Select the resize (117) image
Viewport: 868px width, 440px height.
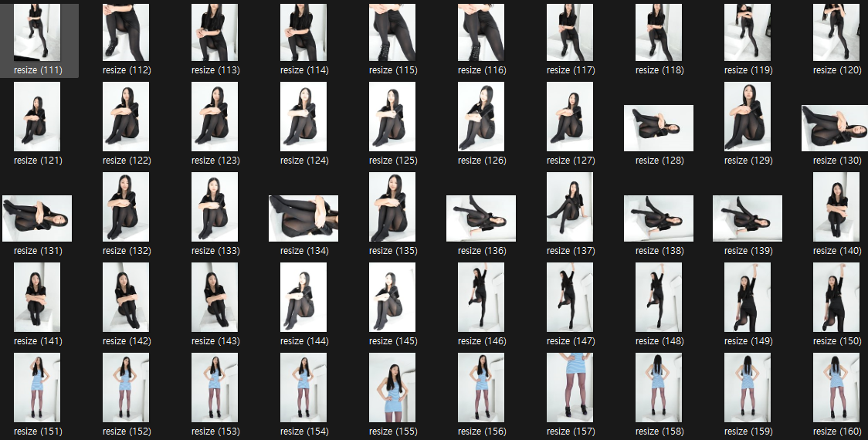click(570, 32)
